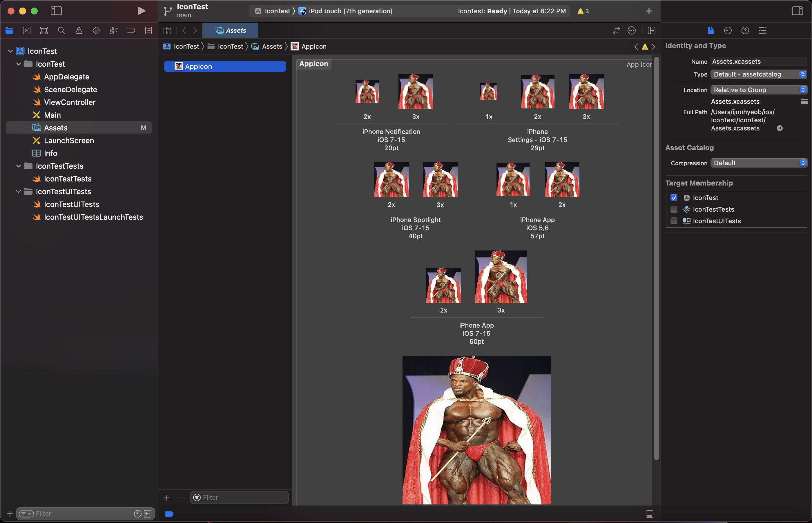Collapse the IconTestUITests folder group
Viewport: 812px width, 523px height.
pyautogui.click(x=18, y=192)
